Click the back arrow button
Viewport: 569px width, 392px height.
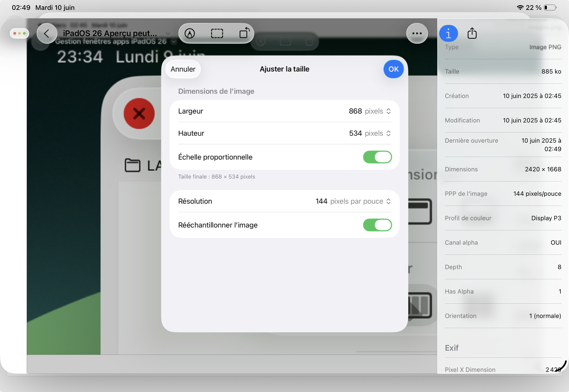(x=47, y=33)
